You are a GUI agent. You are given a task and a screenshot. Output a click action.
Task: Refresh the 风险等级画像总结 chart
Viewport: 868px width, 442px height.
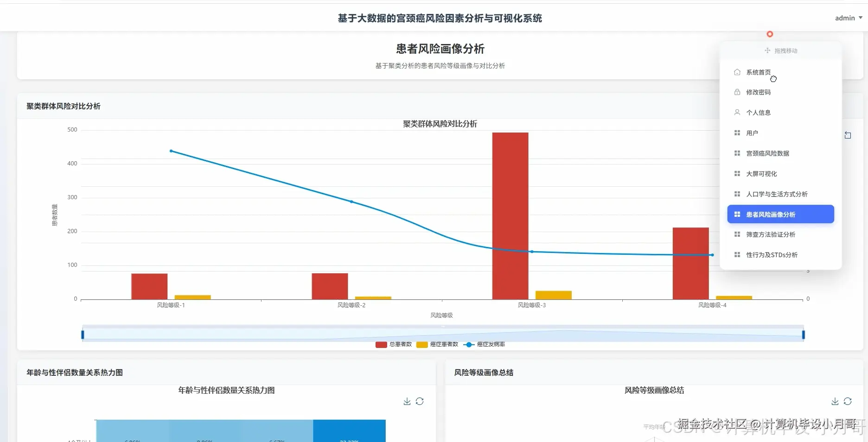tap(848, 401)
